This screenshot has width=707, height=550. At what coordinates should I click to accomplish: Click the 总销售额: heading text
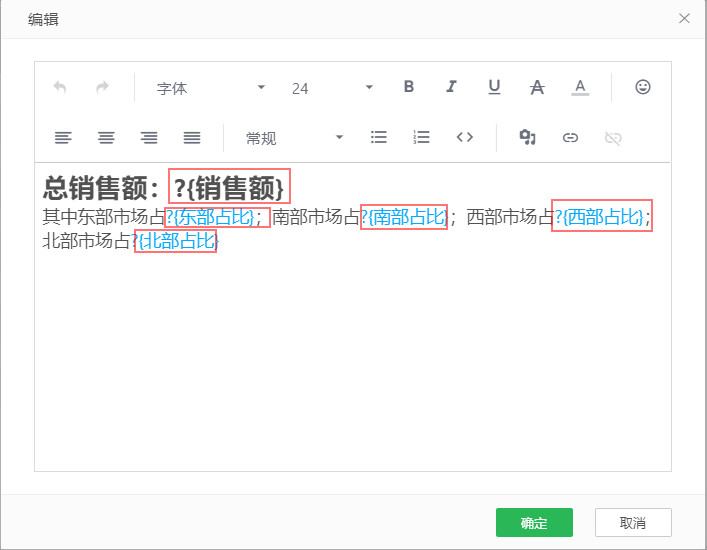[x=101, y=188]
